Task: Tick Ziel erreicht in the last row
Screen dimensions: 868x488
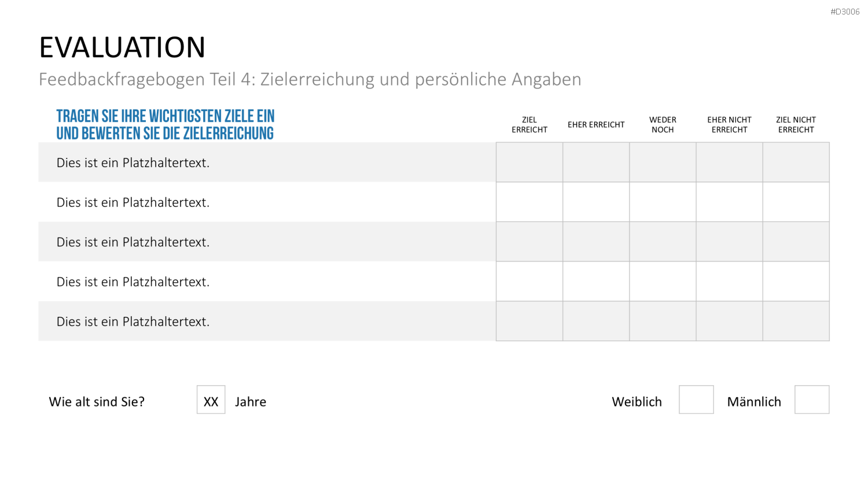Action: [529, 321]
